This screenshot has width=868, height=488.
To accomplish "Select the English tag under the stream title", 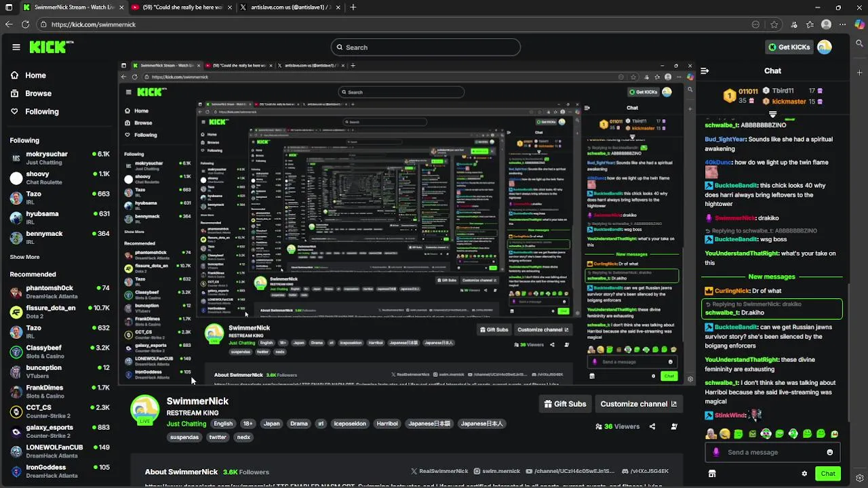I will (x=223, y=424).
